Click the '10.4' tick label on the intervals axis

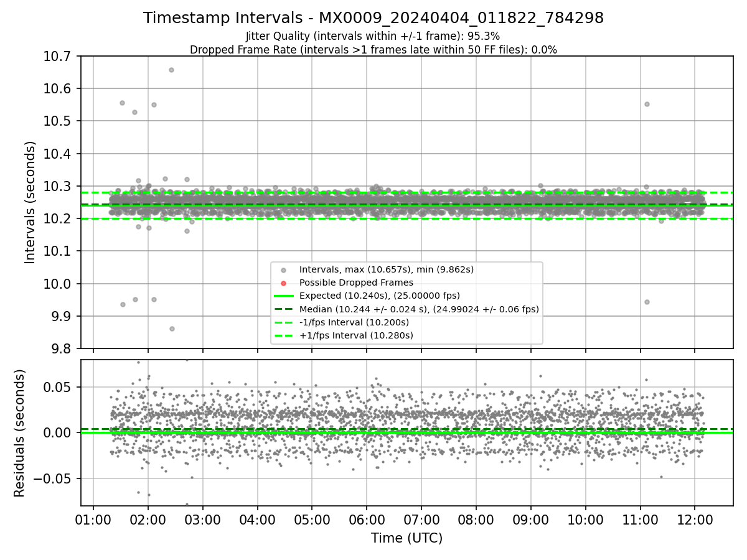[x=57, y=154]
